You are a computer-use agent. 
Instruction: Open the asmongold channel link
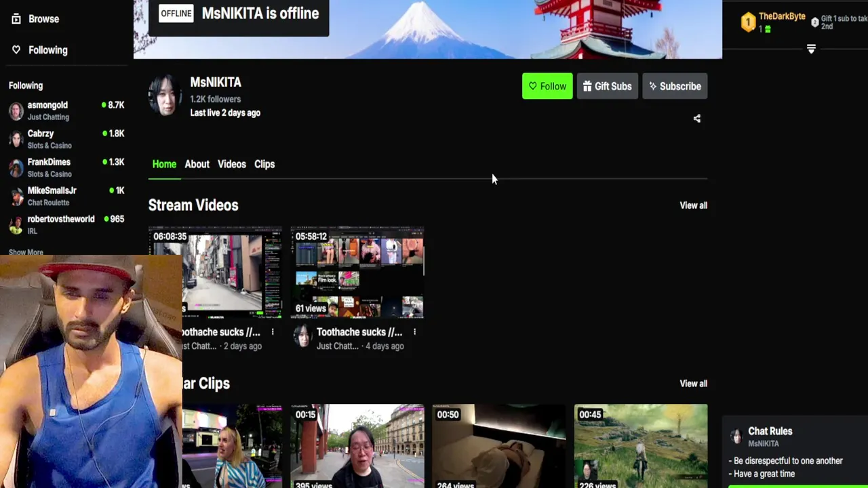(47, 105)
